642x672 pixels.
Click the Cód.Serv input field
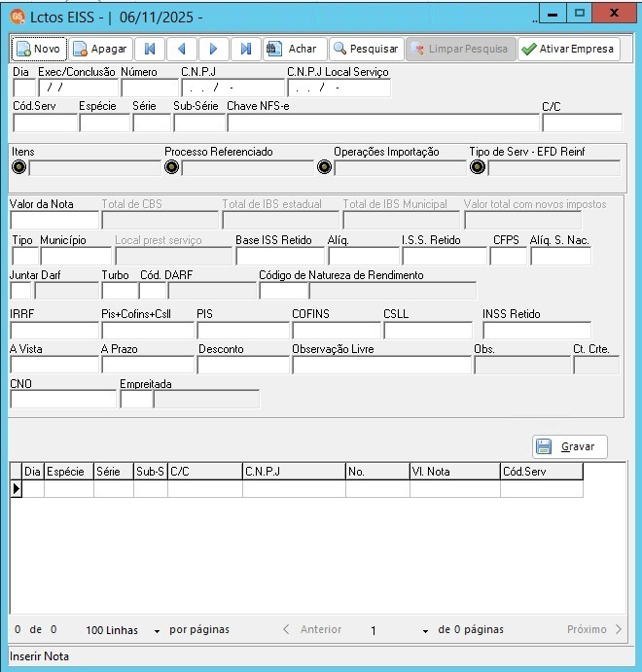pos(45,123)
